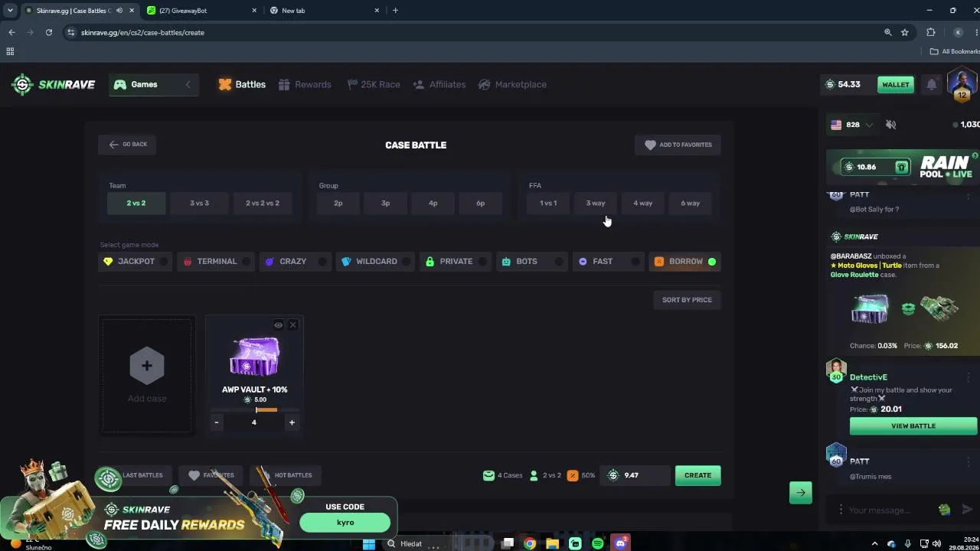The width and height of the screenshot is (980, 551).
Task: Enable the WILDCARD game mode
Action: coord(375,261)
